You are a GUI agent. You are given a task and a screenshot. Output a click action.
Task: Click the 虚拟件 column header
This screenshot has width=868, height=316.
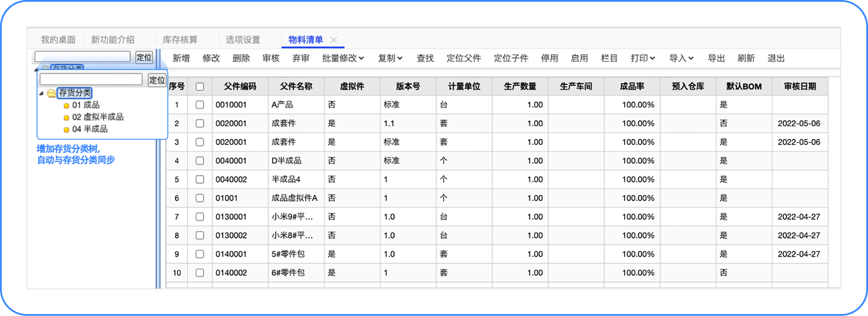[x=353, y=86]
